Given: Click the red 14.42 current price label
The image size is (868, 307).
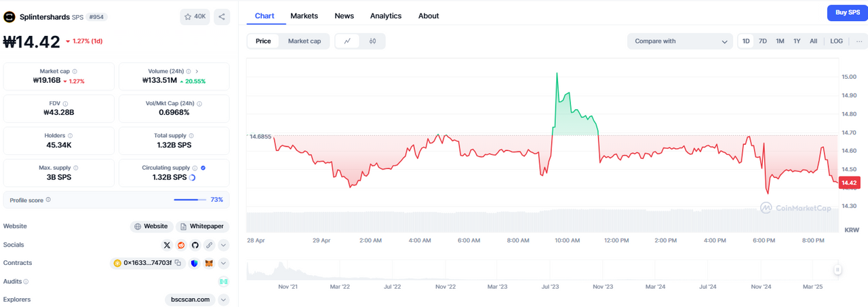Looking at the screenshot, I should click(850, 183).
